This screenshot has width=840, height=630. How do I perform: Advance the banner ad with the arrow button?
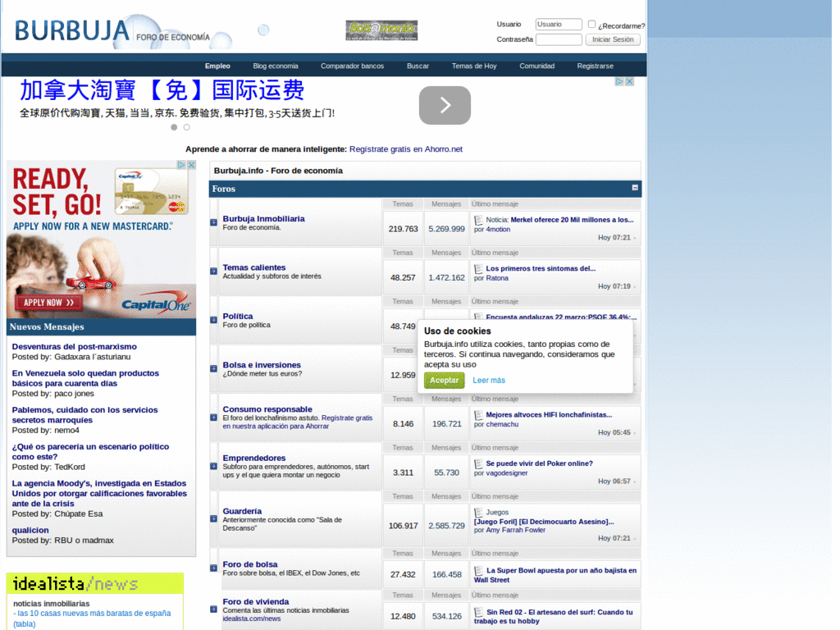click(445, 106)
